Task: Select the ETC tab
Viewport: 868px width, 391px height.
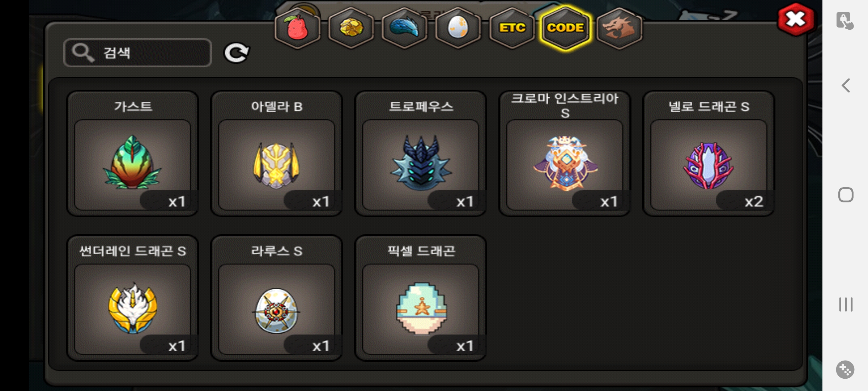Action: [512, 28]
